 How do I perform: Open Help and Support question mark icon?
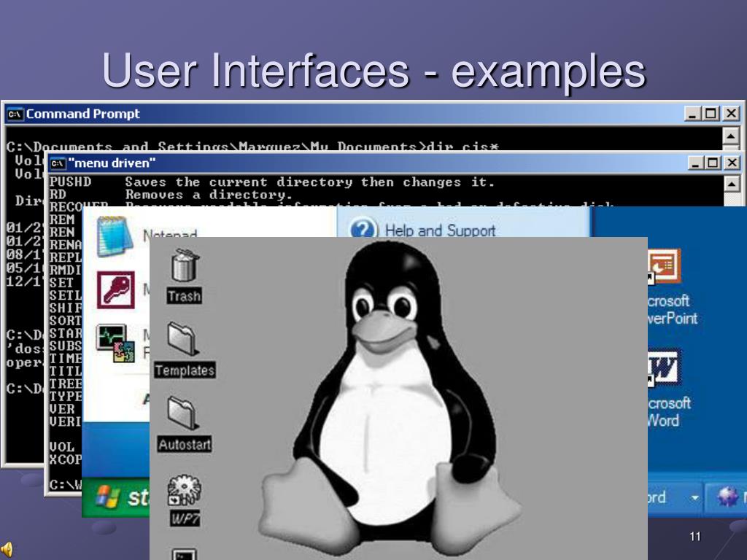(x=363, y=228)
